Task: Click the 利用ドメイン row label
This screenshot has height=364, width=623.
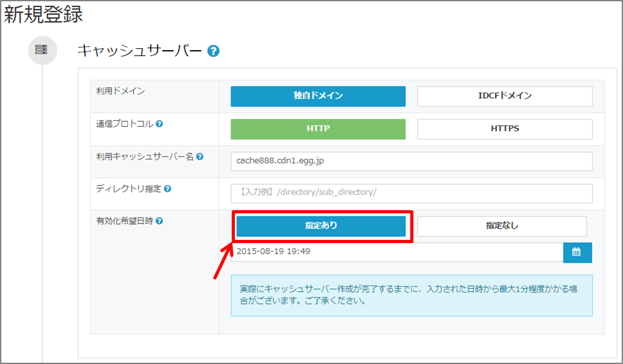Action: tap(120, 92)
